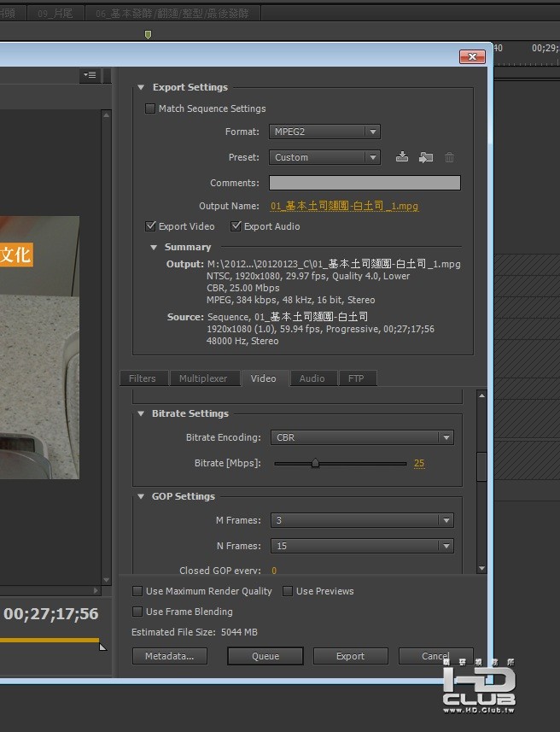The height and width of the screenshot is (732, 560).
Task: Click the Export button
Action: pos(350,656)
